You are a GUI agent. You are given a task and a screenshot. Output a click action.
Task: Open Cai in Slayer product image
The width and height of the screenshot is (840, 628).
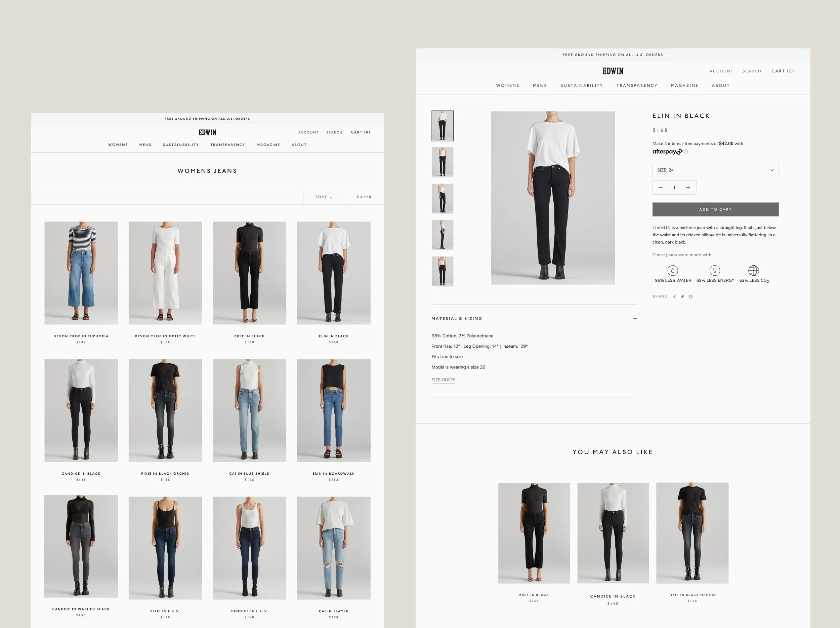(333, 548)
